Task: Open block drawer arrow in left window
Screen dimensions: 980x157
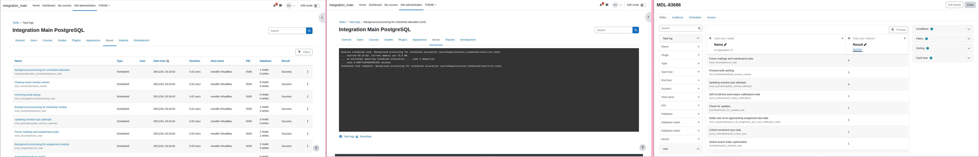Action: point(322,18)
